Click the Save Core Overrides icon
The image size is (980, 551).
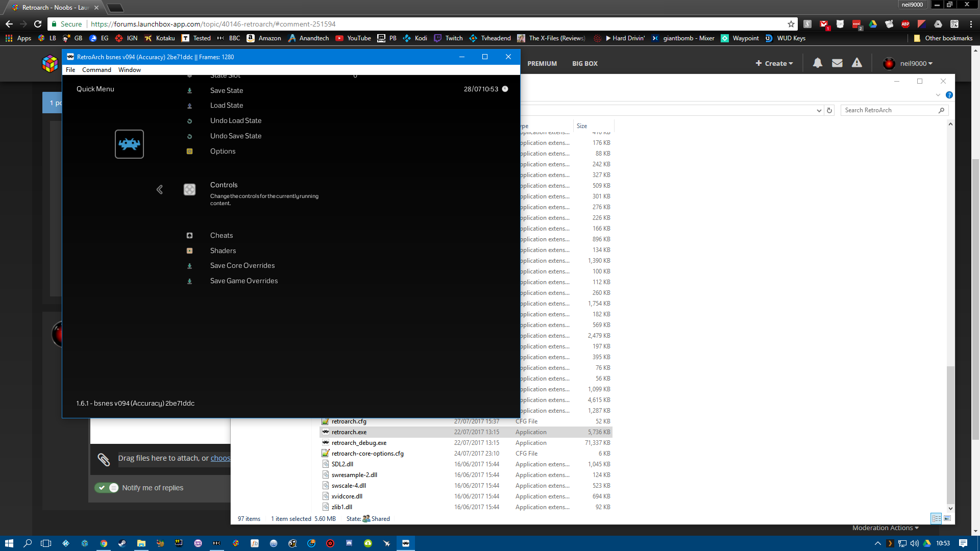point(189,266)
